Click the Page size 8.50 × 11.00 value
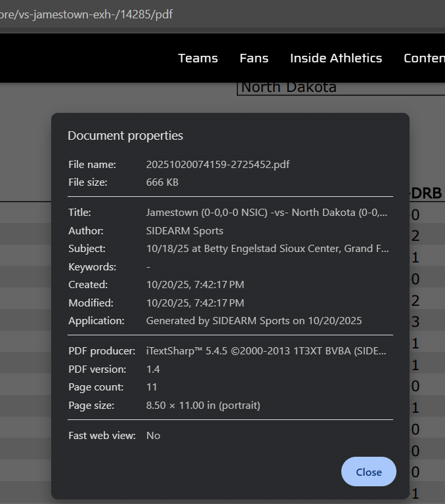445x504 pixels. click(x=203, y=406)
